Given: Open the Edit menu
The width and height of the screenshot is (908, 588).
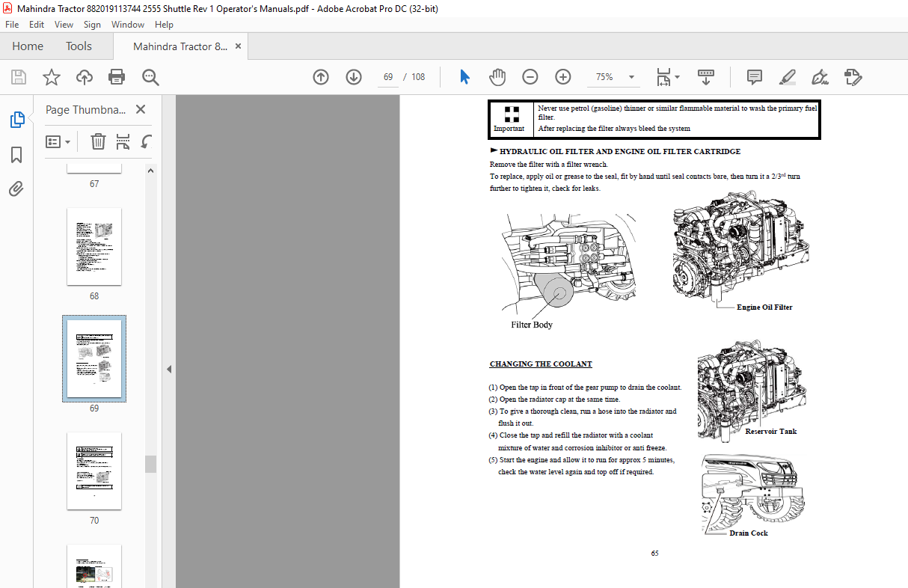Looking at the screenshot, I should 37,25.
